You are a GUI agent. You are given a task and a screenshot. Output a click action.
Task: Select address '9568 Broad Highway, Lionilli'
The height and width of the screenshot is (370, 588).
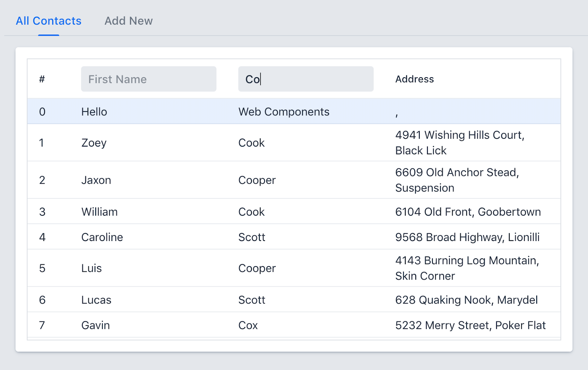click(x=467, y=237)
